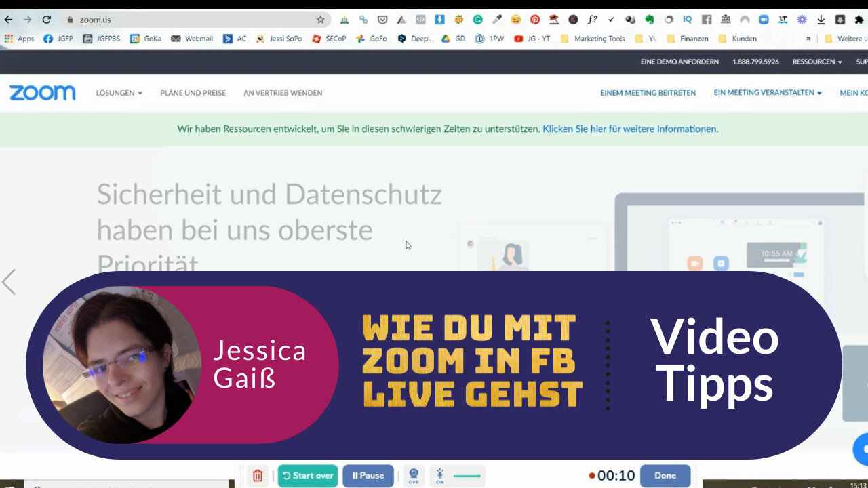Click the Zoom logo
Viewport: 868px width, 488px height.
pos(42,93)
